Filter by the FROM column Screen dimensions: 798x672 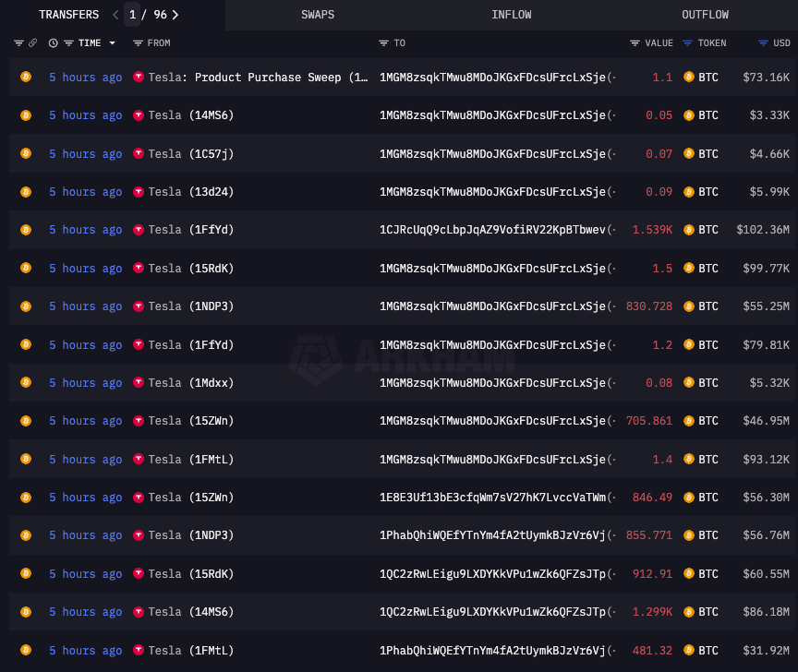138,43
